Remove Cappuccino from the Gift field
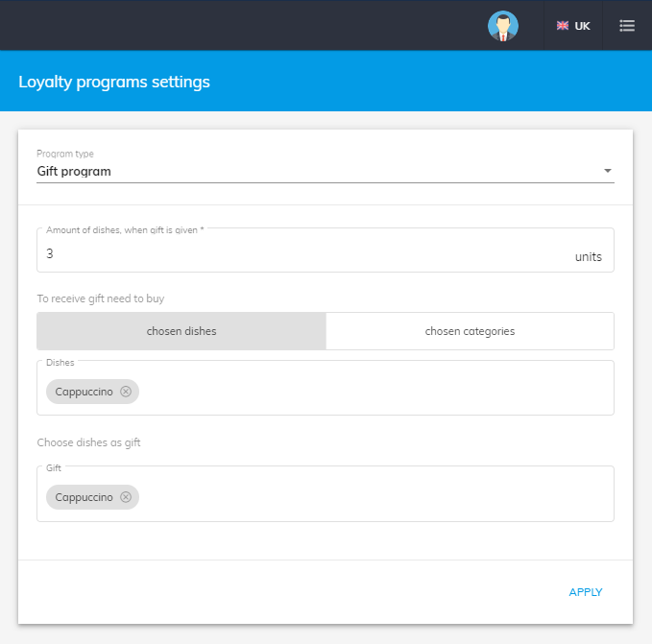 (x=126, y=497)
